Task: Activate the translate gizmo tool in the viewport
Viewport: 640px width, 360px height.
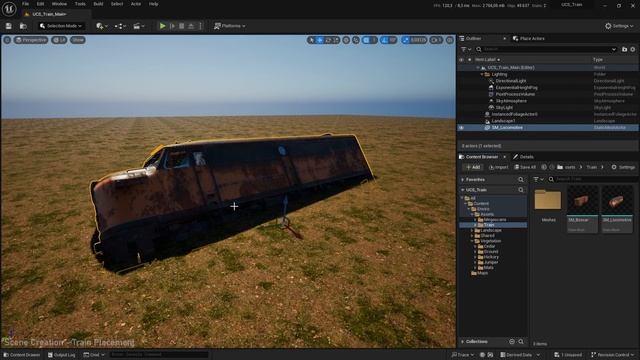Action: pyautogui.click(x=320, y=40)
